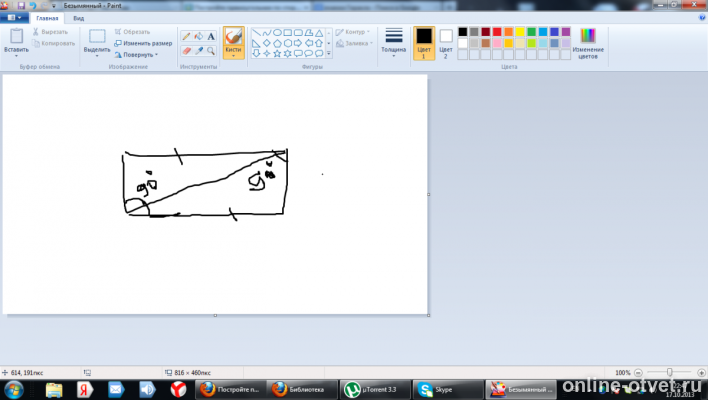708x400 pixels.
Task: Open Yandex Я taskbar icon
Action: coord(84,389)
